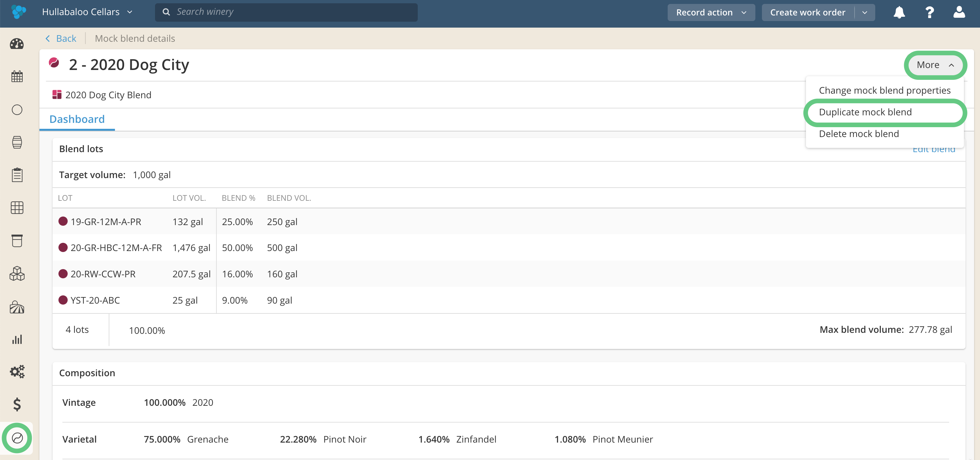Viewport: 980px width, 460px height.
Task: Click the search magnifier icon
Action: coord(166,12)
